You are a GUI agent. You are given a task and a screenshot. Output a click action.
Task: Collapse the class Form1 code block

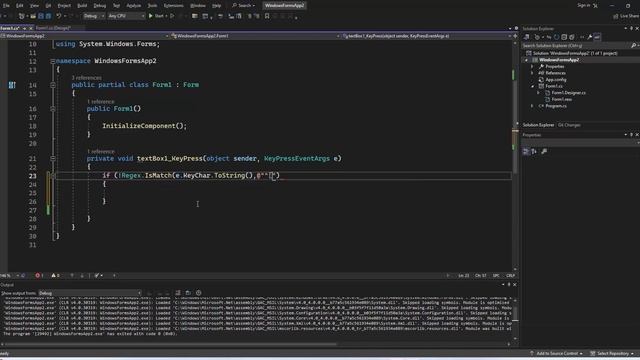(x=53, y=85)
